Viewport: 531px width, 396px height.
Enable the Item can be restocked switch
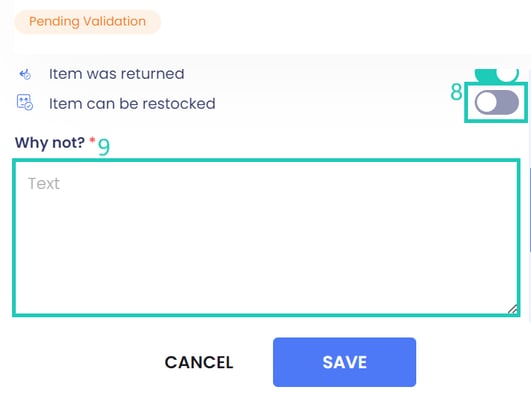[496, 102]
